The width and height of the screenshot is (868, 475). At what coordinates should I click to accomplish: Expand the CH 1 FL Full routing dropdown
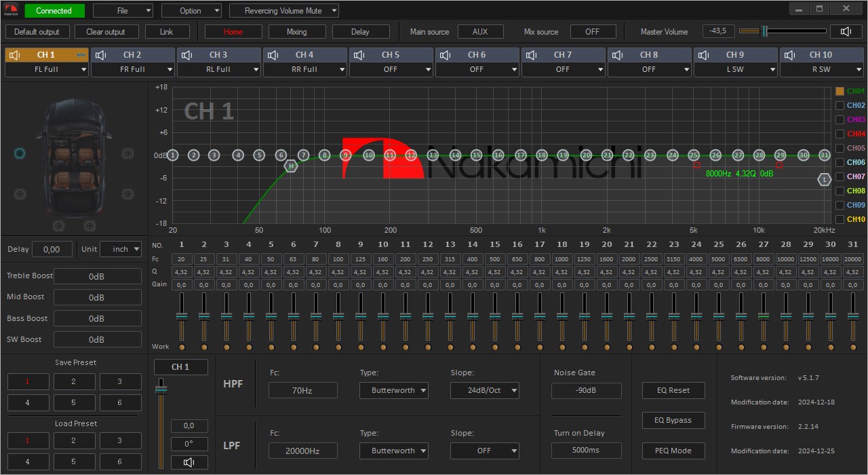tap(47, 69)
